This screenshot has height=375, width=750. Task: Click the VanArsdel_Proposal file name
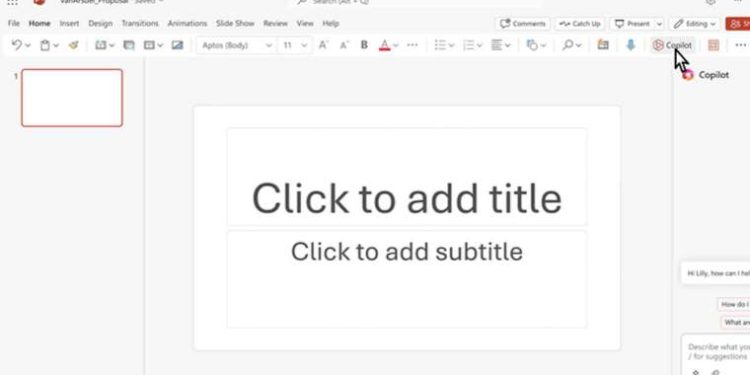(x=94, y=2)
